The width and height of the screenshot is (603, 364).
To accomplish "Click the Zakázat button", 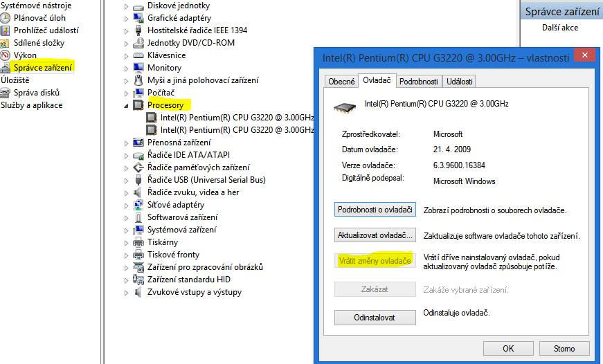I will click(375, 289).
